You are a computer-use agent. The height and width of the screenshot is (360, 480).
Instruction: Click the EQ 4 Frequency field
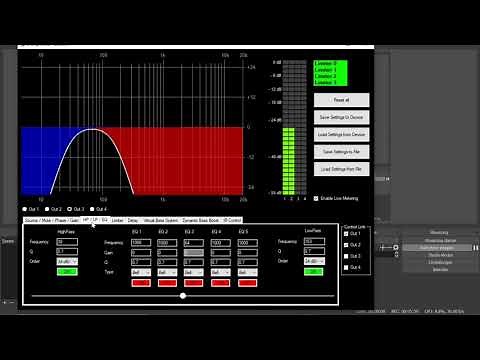(x=220, y=243)
